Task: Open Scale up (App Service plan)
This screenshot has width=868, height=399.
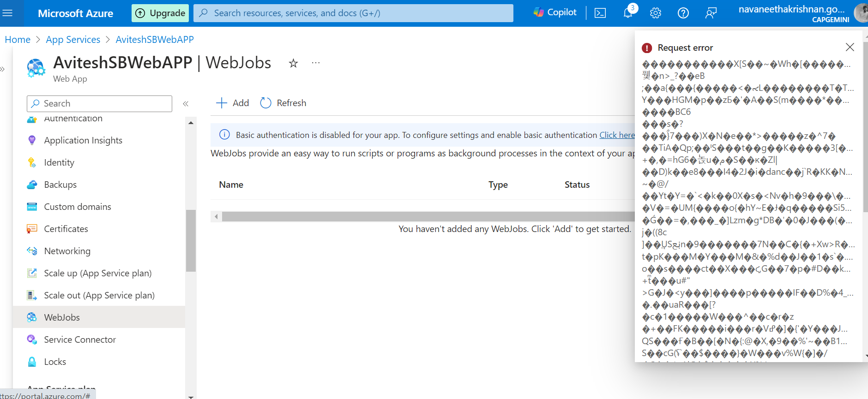Action: click(x=99, y=273)
